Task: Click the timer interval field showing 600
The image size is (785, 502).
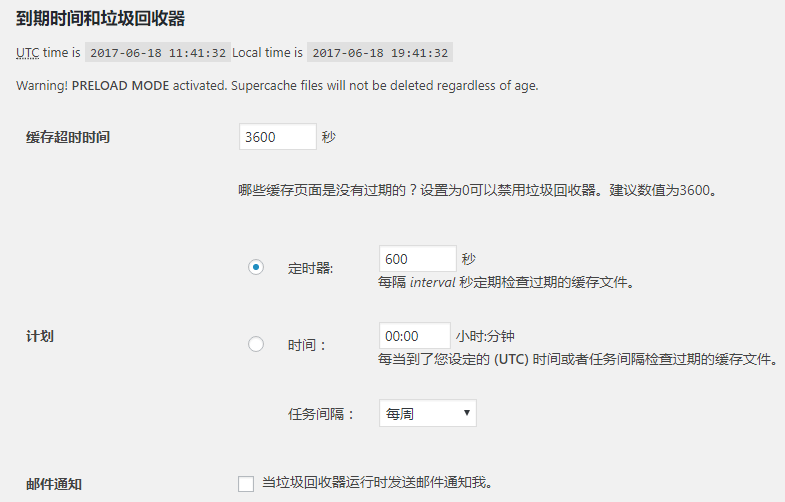Action: tap(417, 259)
